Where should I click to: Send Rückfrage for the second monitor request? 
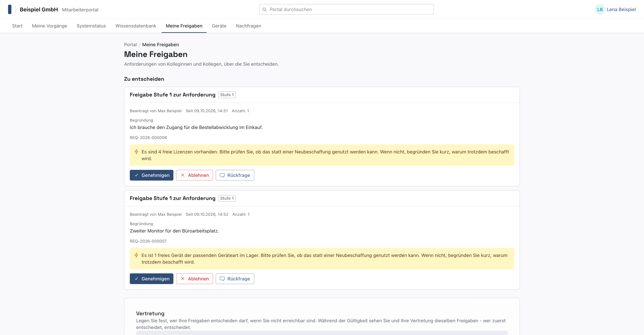(x=235, y=279)
